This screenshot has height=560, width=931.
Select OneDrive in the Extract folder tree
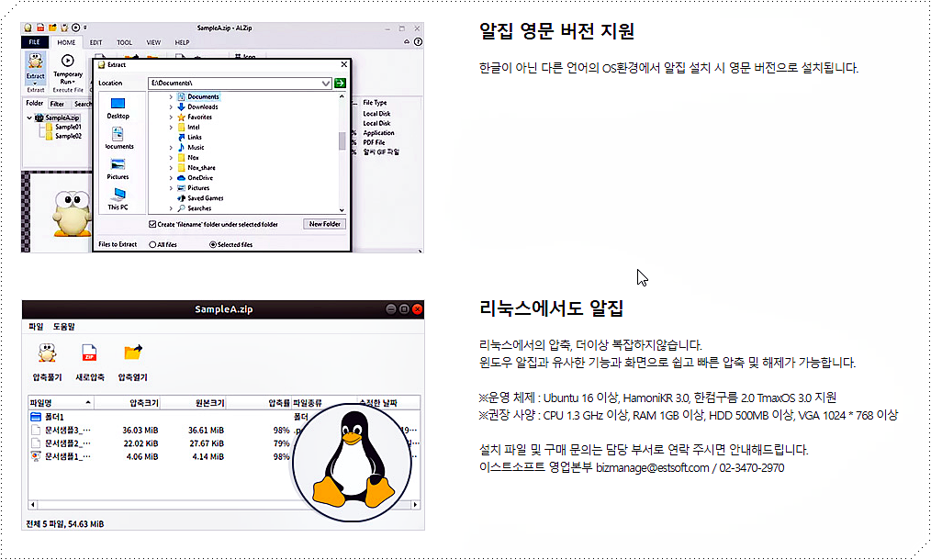195,177
